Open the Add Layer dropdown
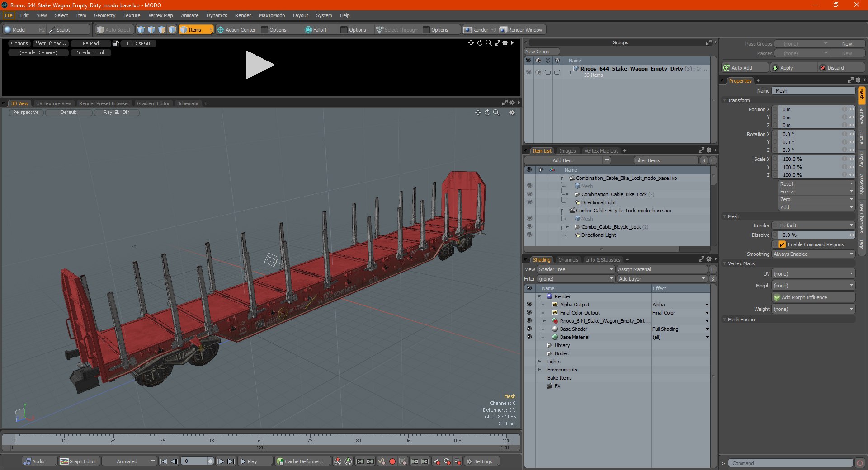868x470 pixels. 662,279
